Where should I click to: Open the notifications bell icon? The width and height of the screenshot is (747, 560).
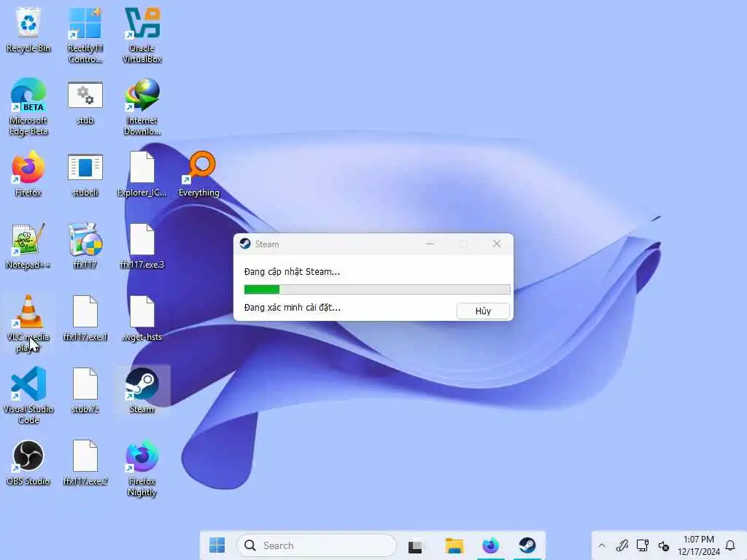pos(730,545)
